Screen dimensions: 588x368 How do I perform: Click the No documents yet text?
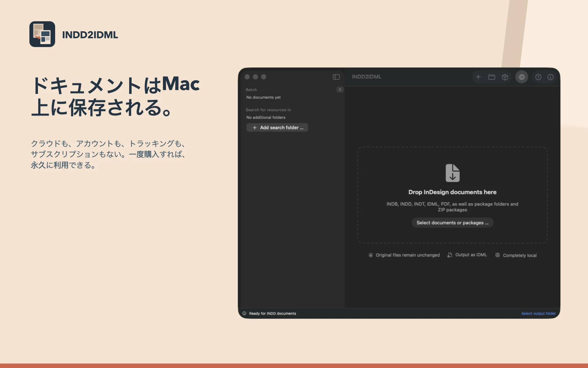tap(263, 97)
